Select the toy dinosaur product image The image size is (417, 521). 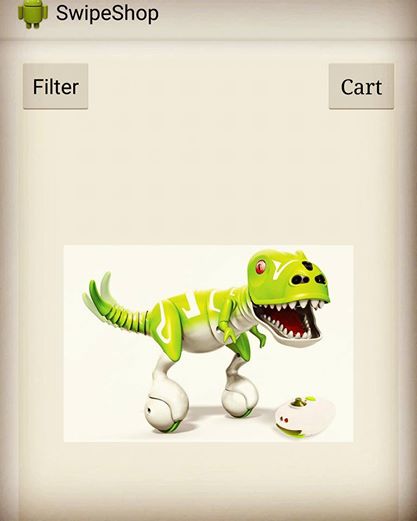209,343
